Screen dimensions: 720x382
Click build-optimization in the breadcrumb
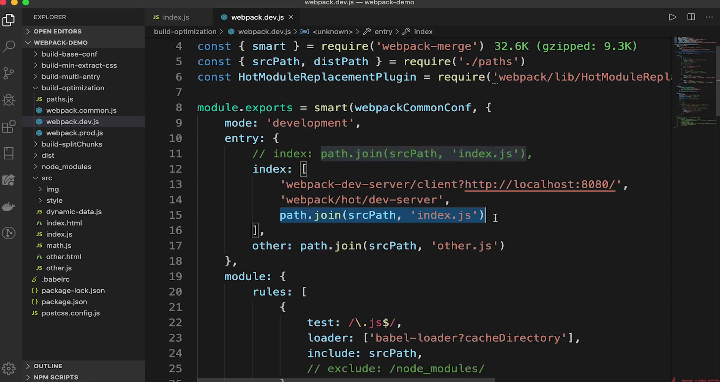click(185, 32)
